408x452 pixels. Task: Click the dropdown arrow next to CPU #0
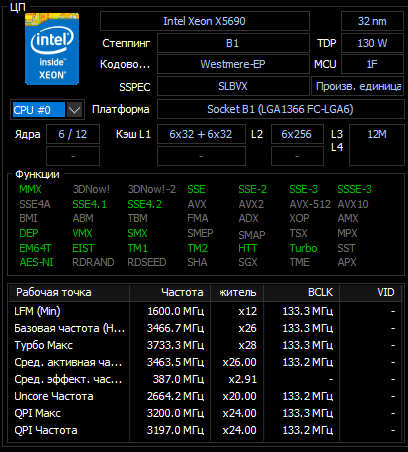[x=74, y=110]
